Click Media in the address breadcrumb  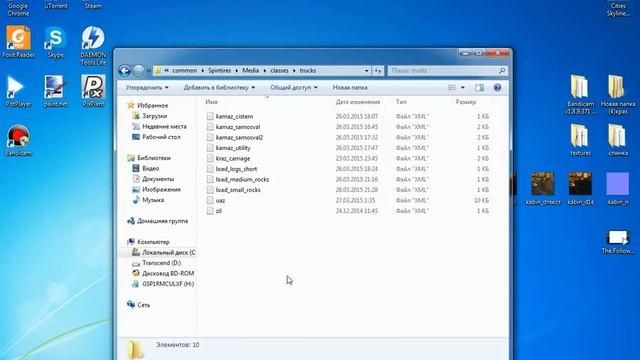[251, 71]
